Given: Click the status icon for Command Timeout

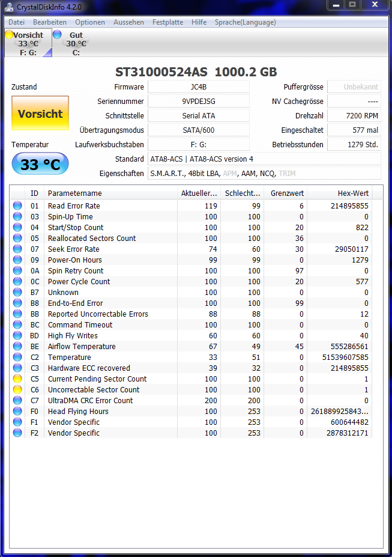Looking at the screenshot, I should coord(17,324).
